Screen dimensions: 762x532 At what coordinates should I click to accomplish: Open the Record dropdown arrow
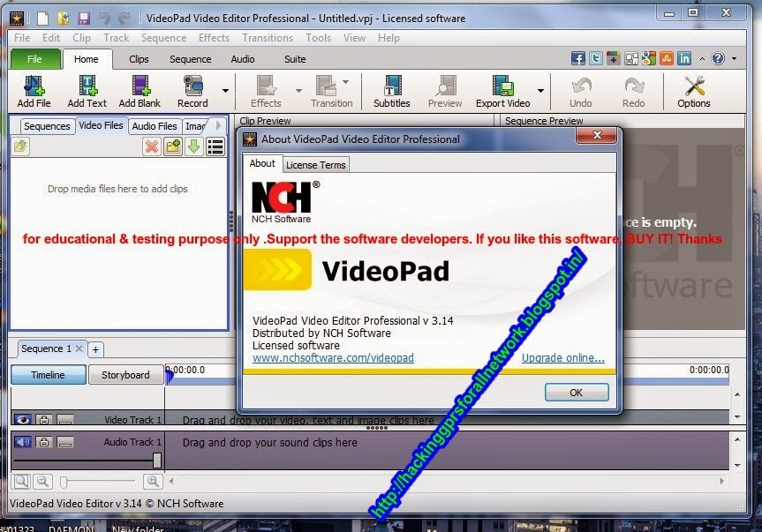pos(225,91)
